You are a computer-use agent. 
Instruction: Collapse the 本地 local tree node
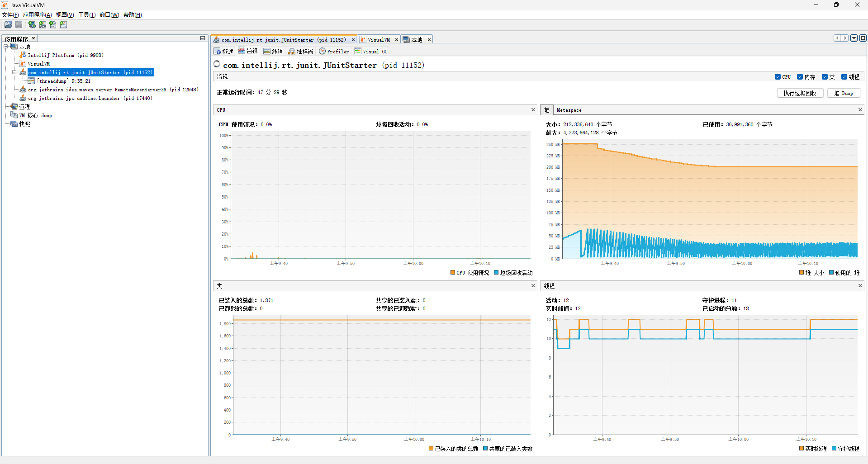click(x=6, y=47)
